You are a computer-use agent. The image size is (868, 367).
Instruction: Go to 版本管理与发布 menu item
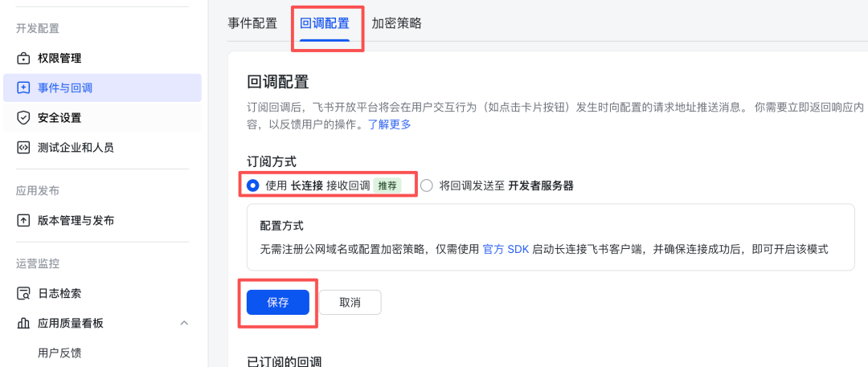[x=76, y=221]
